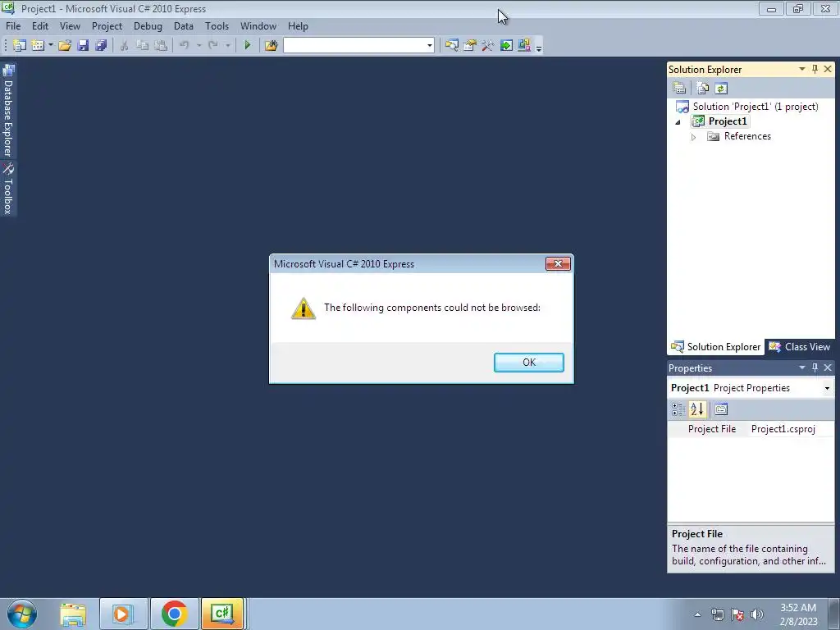Click the Refresh icon in Solution Explorer
The height and width of the screenshot is (630, 840).
pos(721,88)
